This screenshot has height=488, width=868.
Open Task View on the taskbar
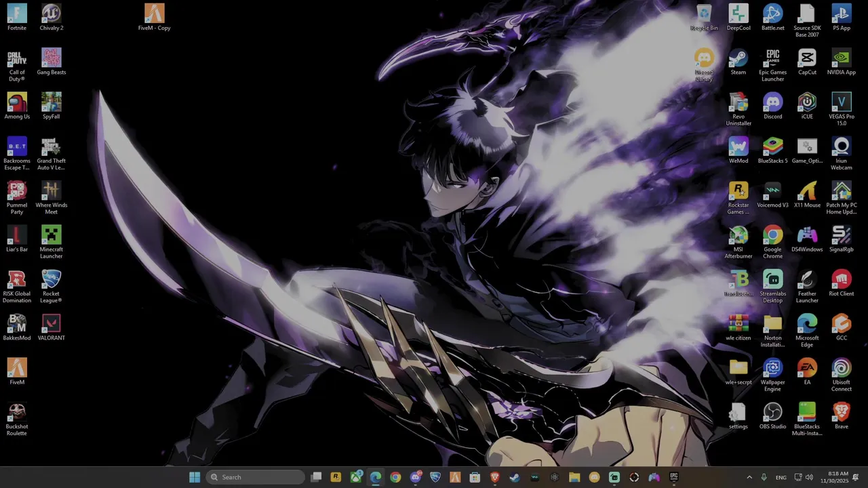pos(316,477)
